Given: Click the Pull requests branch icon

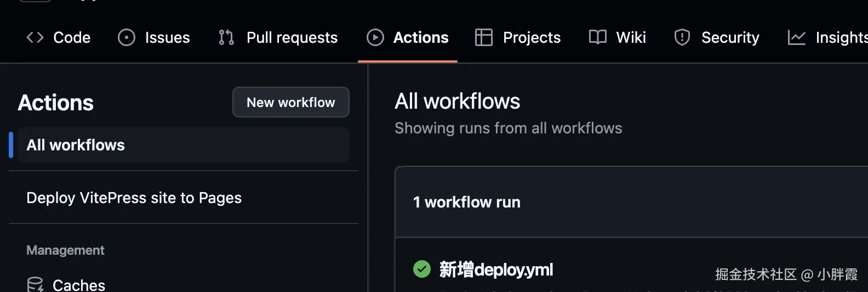Looking at the screenshot, I should click(226, 37).
